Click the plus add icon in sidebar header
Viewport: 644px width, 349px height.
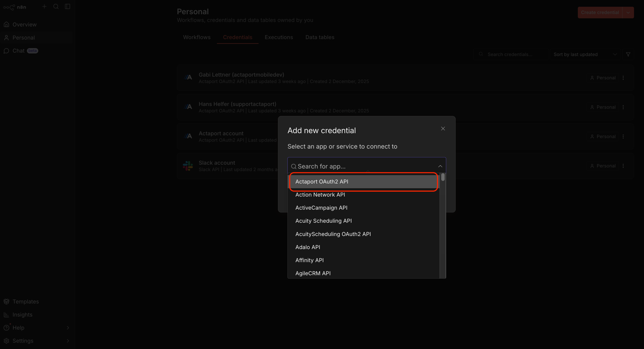tap(44, 6)
